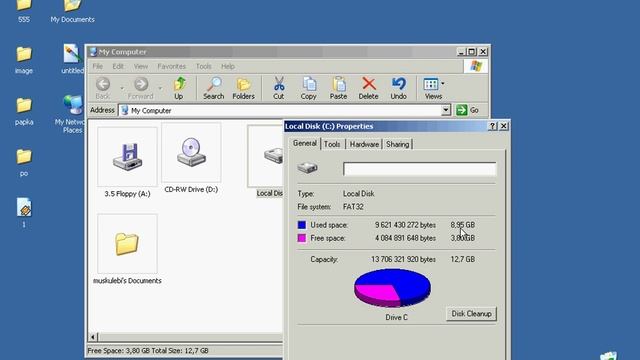
Task: Click the Drive C pie chart
Action: point(392,288)
